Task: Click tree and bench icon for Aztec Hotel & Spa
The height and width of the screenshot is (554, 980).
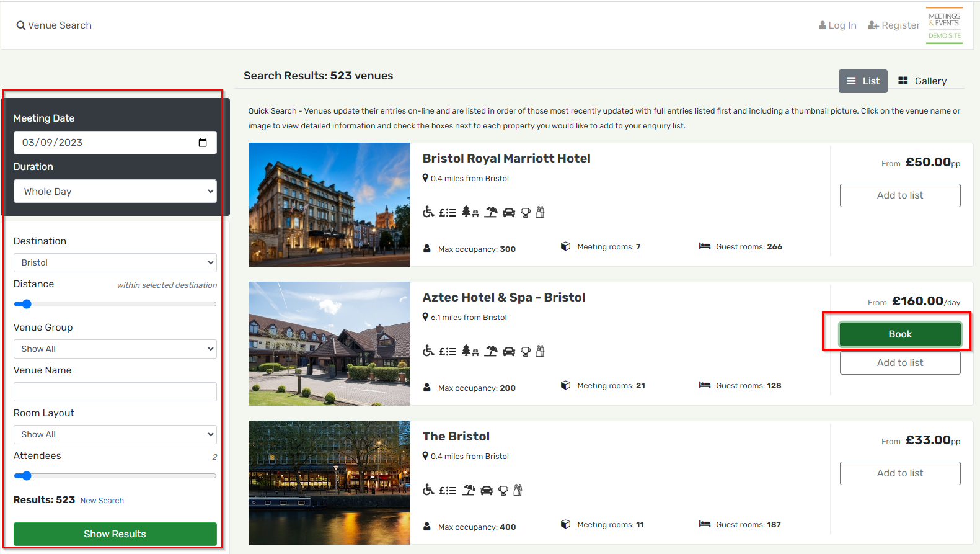Action: tap(470, 351)
